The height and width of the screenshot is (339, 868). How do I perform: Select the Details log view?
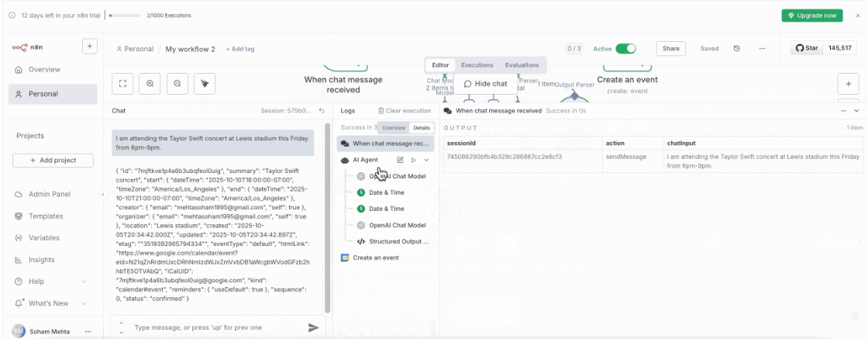pos(422,128)
